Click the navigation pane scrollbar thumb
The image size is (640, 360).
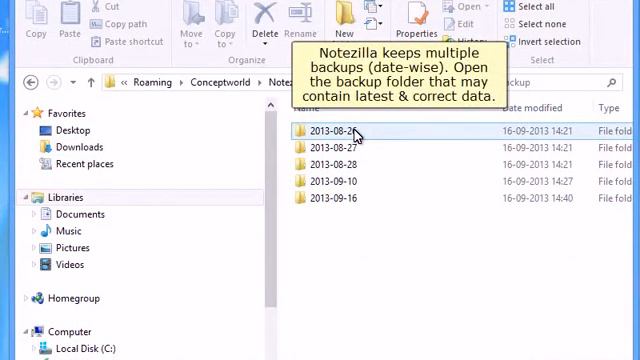coord(271,210)
